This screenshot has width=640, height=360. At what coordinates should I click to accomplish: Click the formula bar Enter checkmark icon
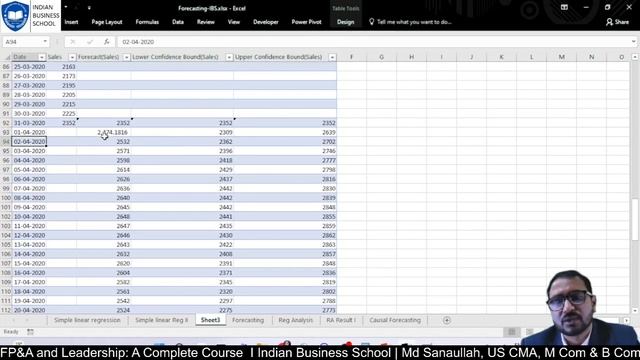pyautogui.click(x=90, y=42)
